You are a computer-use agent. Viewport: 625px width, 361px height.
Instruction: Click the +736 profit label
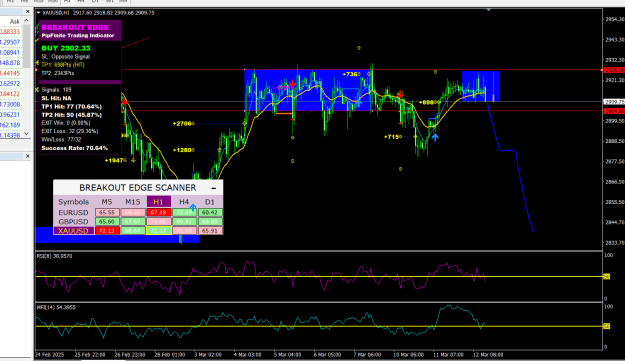point(350,74)
